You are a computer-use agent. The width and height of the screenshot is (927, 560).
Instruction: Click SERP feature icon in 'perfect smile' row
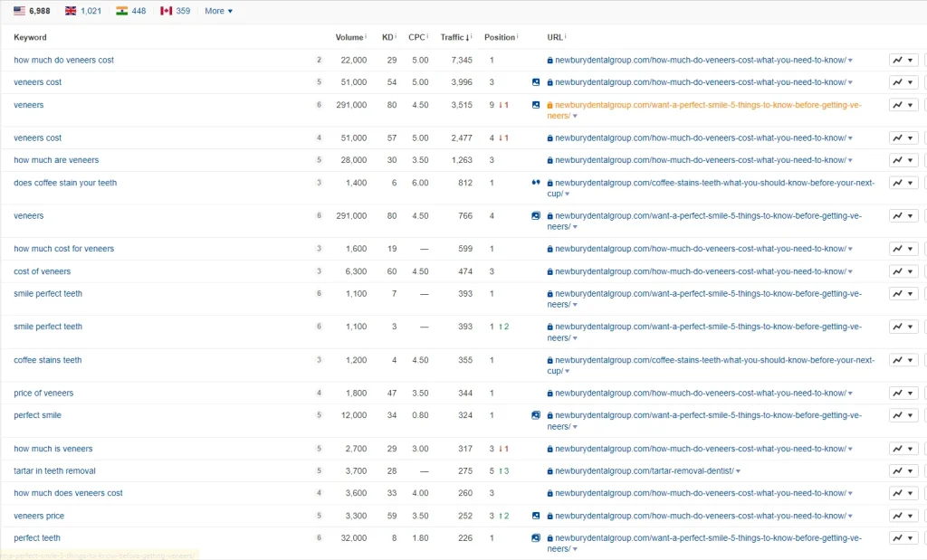[x=536, y=415]
